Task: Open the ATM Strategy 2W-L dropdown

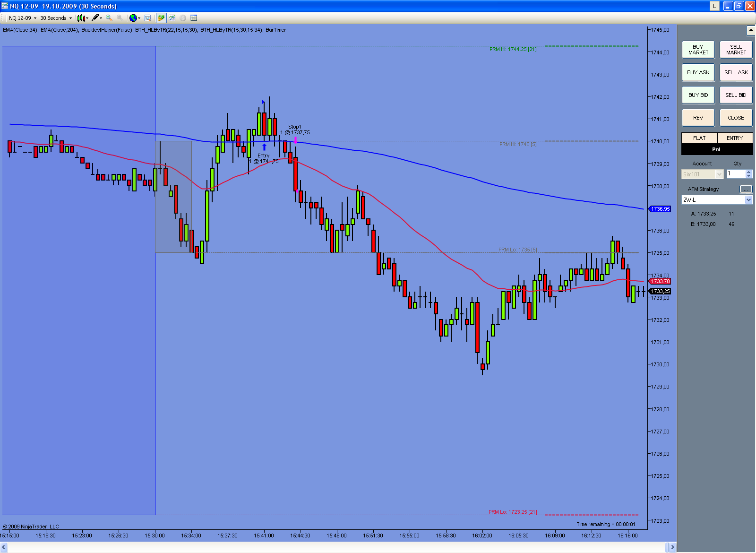Action: tap(717, 200)
